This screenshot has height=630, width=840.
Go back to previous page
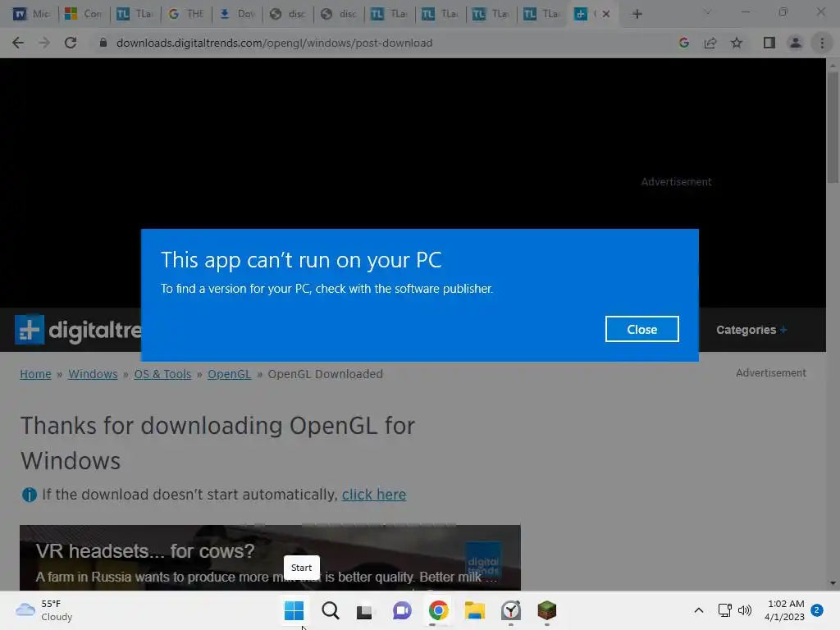coord(18,43)
